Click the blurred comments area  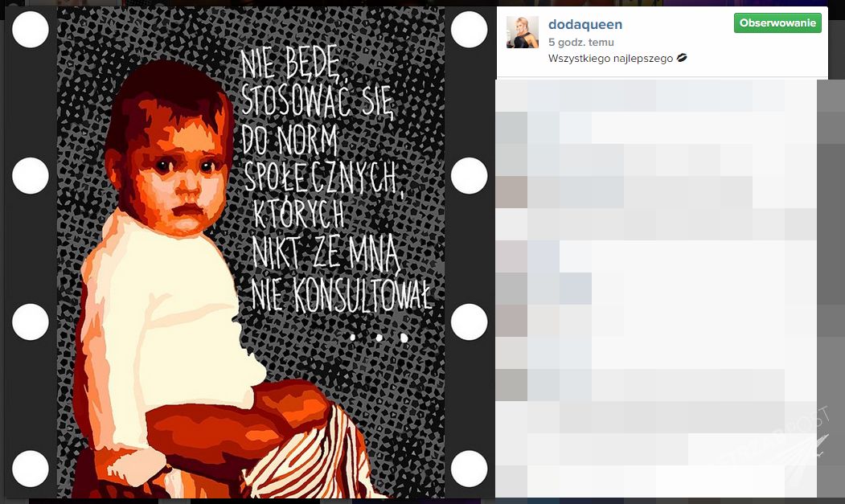656,289
